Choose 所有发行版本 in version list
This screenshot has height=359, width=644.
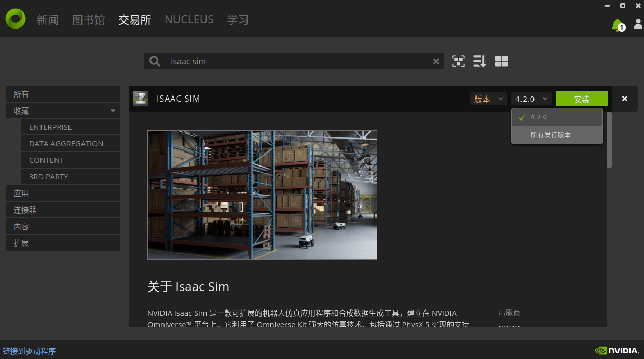[557, 135]
